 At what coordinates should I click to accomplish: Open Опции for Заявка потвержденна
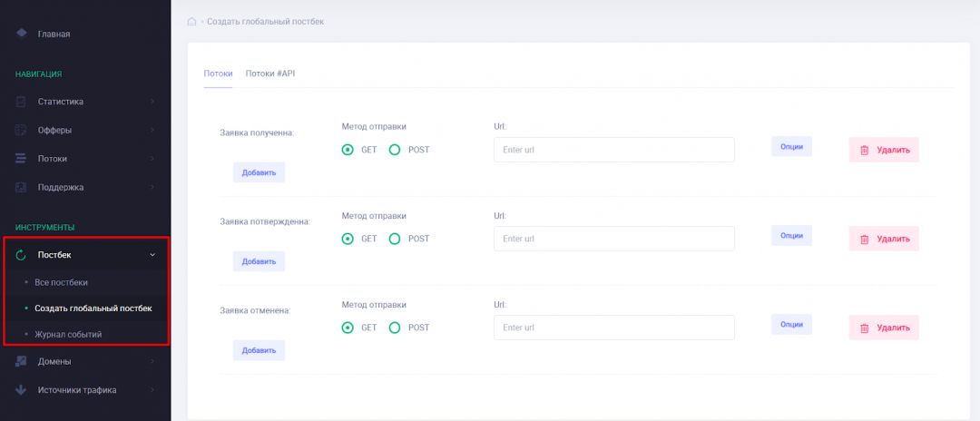(x=791, y=235)
